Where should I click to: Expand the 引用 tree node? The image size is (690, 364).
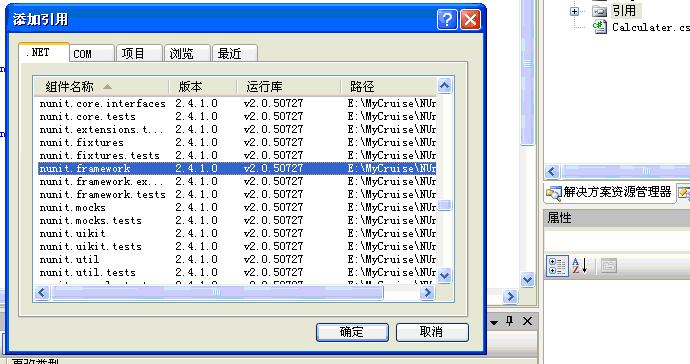[x=575, y=11]
